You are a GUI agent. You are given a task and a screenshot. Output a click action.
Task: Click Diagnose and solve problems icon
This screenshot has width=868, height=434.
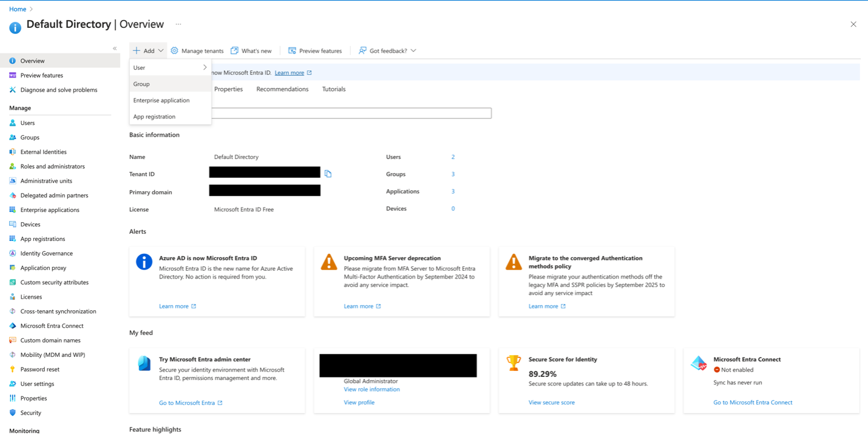pyautogui.click(x=13, y=90)
